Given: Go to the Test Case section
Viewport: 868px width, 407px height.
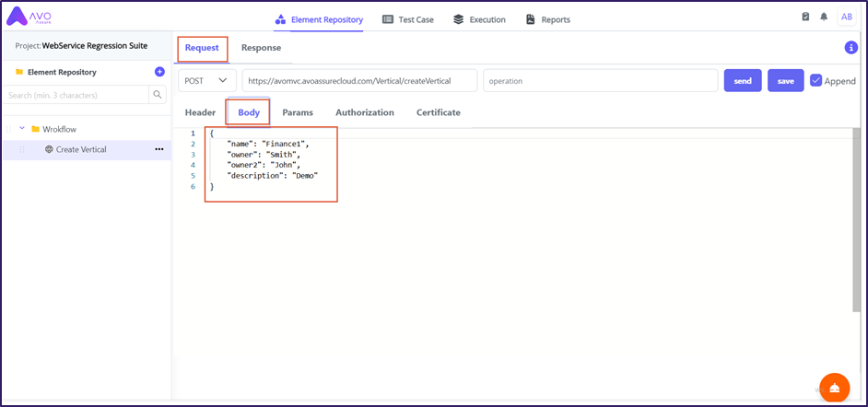Looking at the screenshot, I should [x=407, y=19].
